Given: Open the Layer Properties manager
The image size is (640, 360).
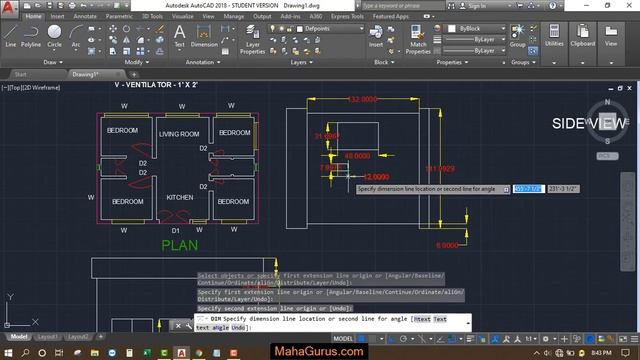Looking at the screenshot, I should [x=252, y=39].
